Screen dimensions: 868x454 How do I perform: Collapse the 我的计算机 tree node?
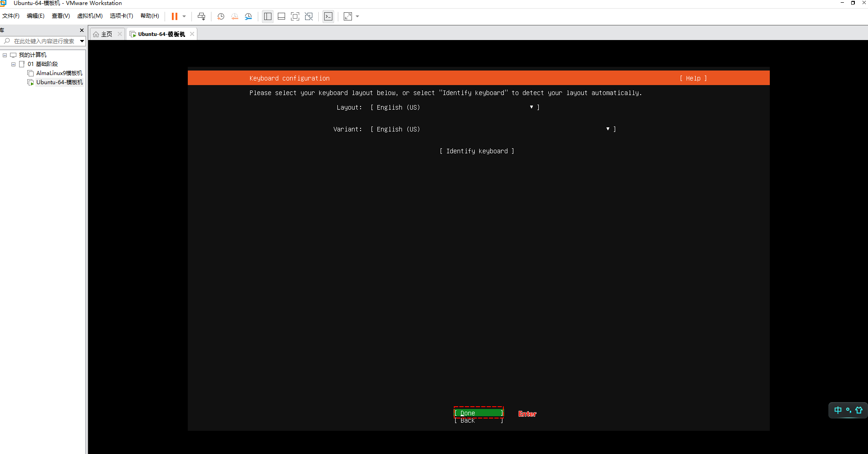pos(5,55)
